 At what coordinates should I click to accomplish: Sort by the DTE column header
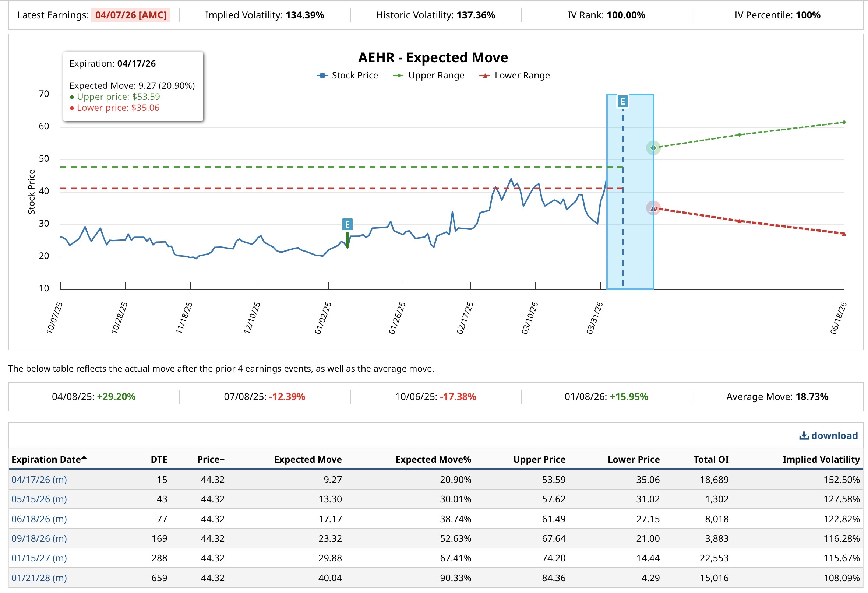(159, 459)
